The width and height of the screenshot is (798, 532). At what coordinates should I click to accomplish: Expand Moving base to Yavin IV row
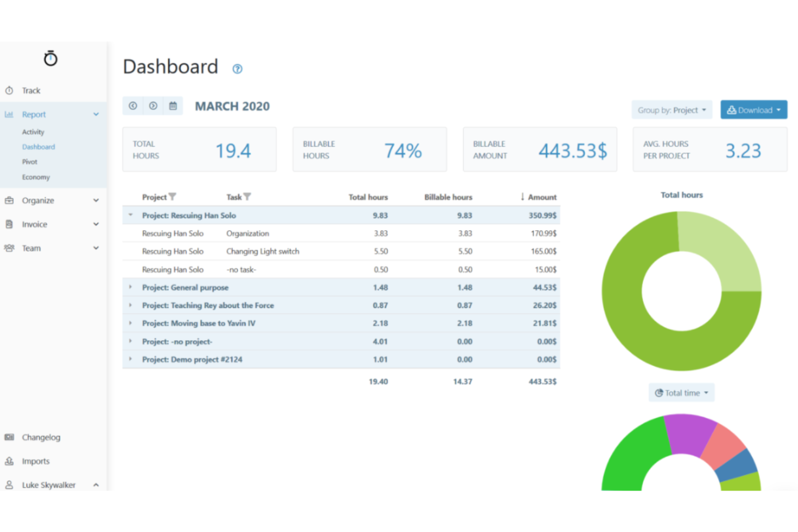(x=130, y=323)
